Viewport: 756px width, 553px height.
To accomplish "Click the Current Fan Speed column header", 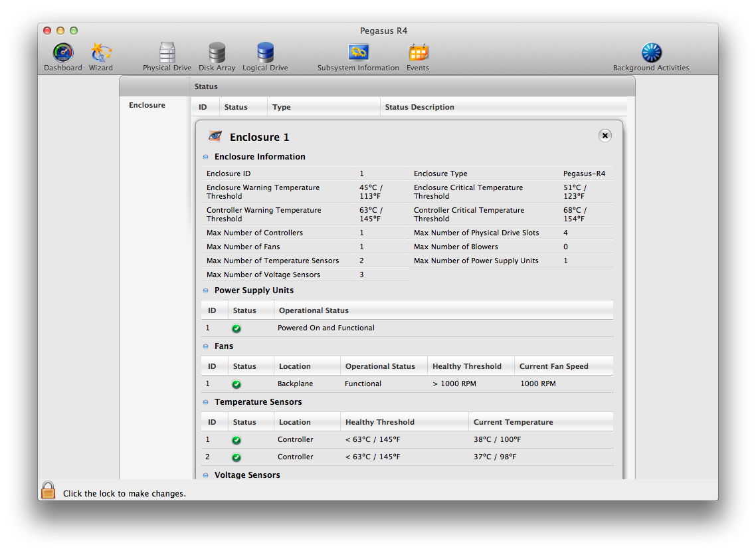I will 553,366.
